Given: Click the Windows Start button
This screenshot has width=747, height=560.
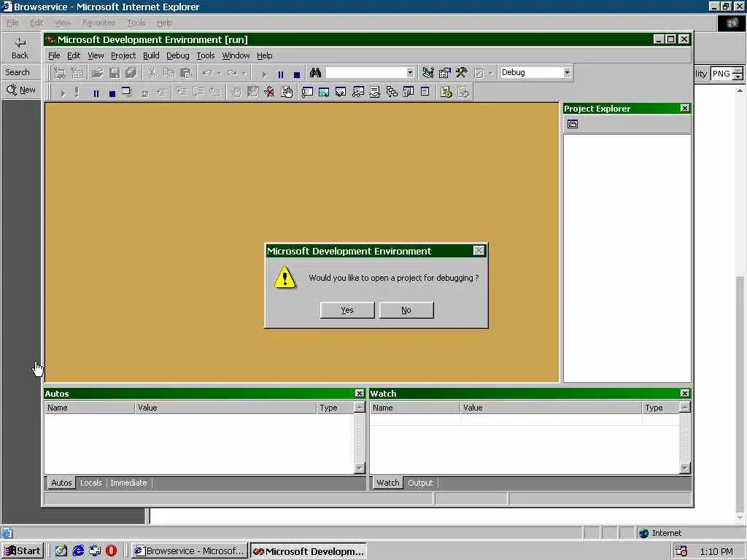Looking at the screenshot, I should (x=23, y=551).
